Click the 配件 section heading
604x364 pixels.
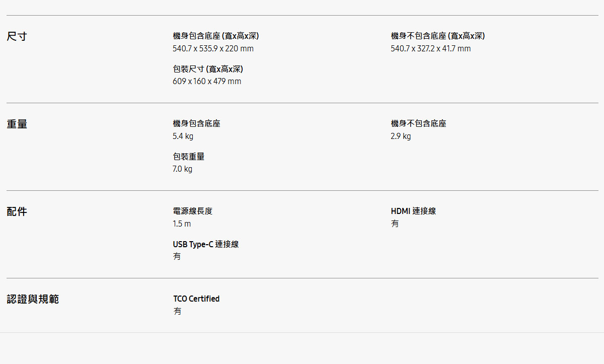pyautogui.click(x=17, y=211)
